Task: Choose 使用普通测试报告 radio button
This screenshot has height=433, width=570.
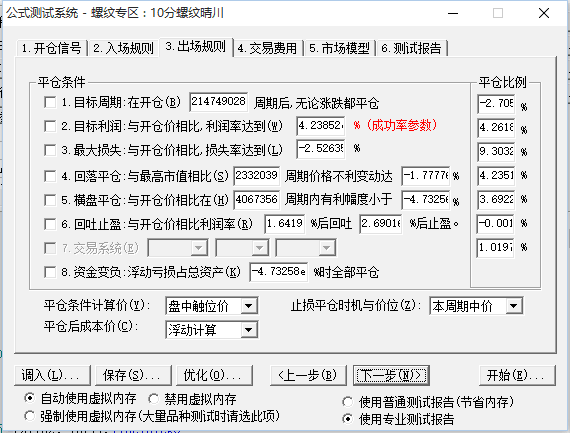Action: [348, 402]
